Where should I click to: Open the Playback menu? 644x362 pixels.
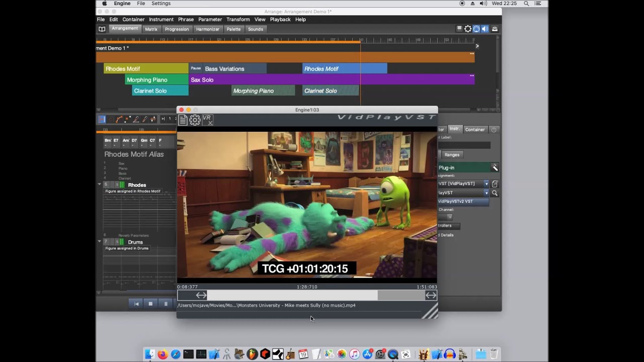coord(280,20)
